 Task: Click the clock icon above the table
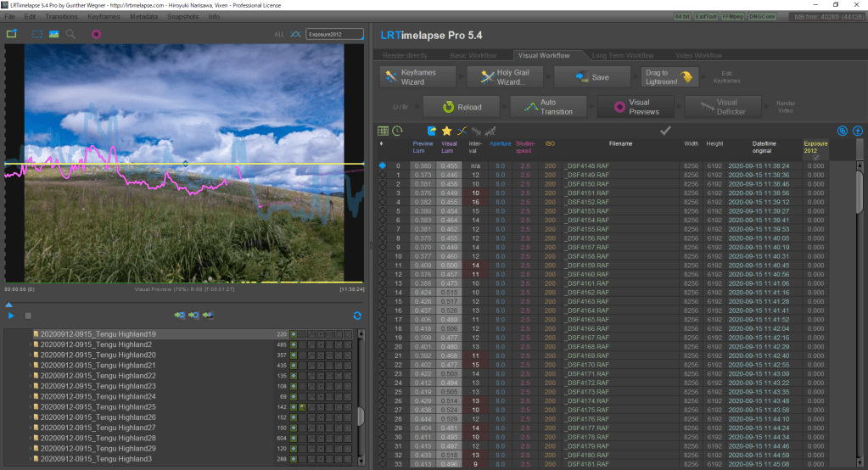[397, 131]
